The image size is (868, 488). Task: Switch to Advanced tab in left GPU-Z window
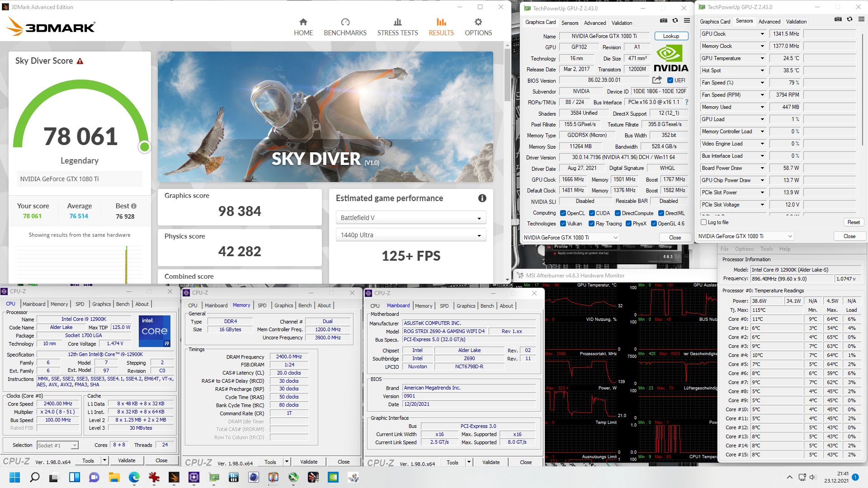[594, 23]
